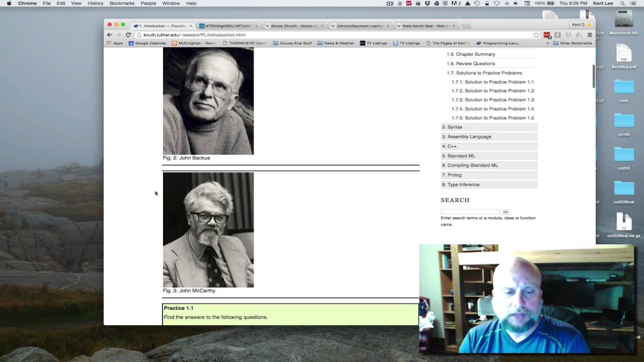Click the sidebar search input field
This screenshot has height=362, width=644.
470,212
